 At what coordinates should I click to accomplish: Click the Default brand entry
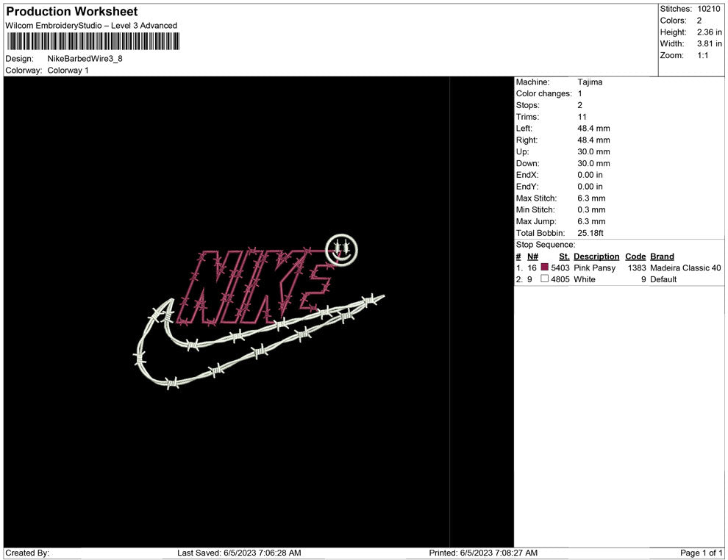click(663, 279)
